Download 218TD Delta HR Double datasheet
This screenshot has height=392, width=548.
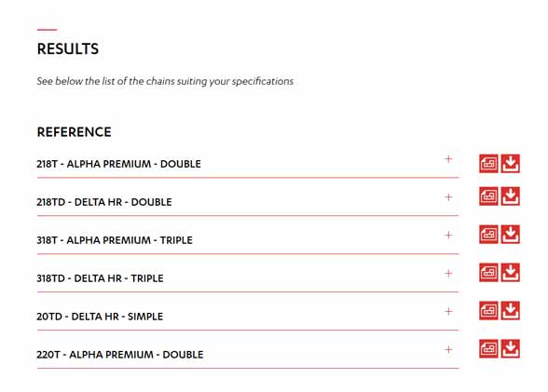[511, 196]
